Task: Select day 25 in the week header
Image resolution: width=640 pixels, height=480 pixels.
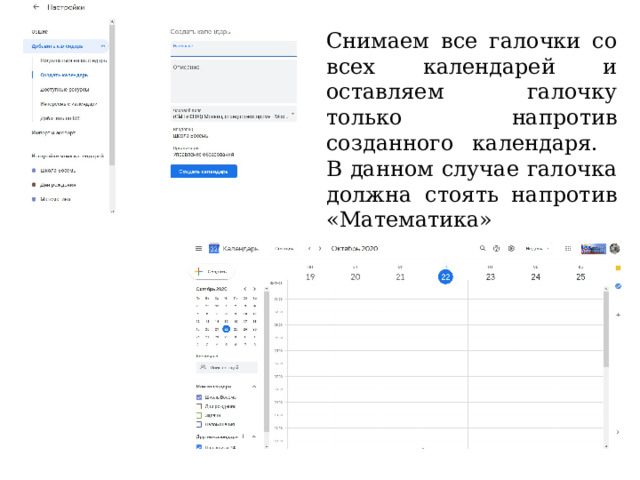Action: point(581,277)
